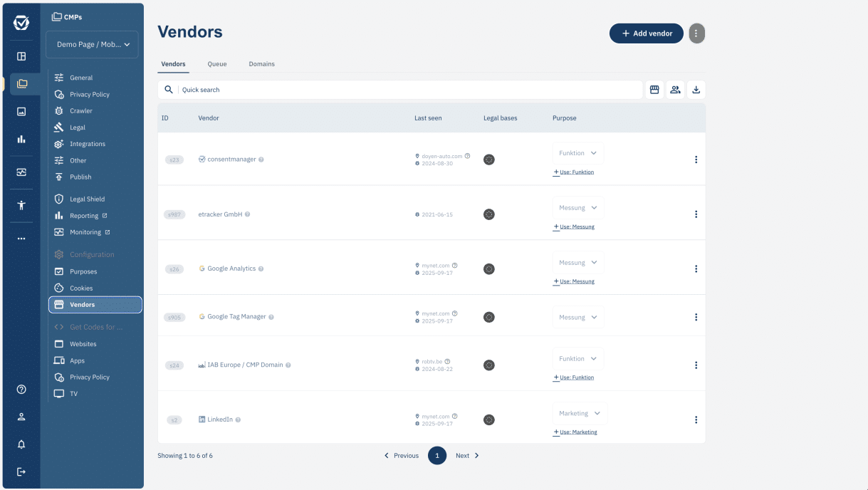Click help icon next to Google Analytics name
This screenshot has width=868, height=490.
[x=261, y=269]
